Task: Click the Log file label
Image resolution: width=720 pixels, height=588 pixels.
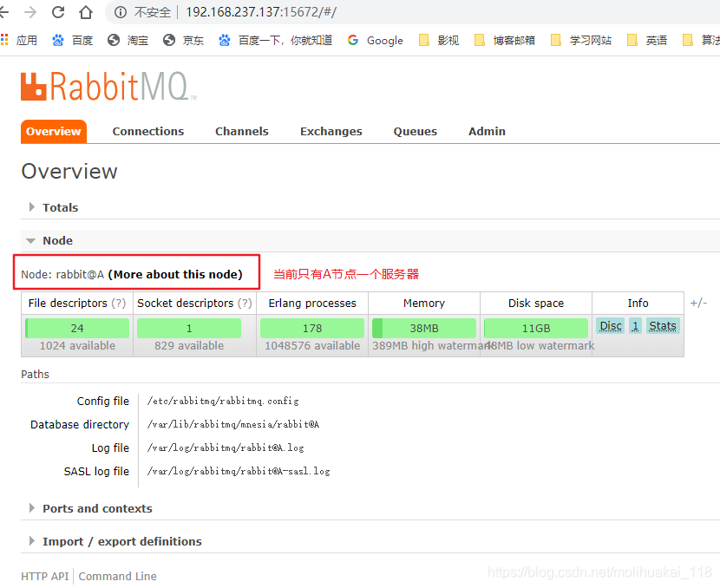Action: click(110, 448)
